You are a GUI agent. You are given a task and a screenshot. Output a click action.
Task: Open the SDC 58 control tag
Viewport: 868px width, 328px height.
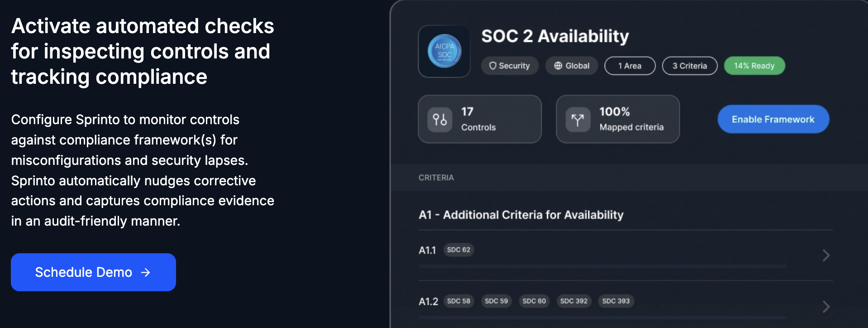[x=458, y=301]
